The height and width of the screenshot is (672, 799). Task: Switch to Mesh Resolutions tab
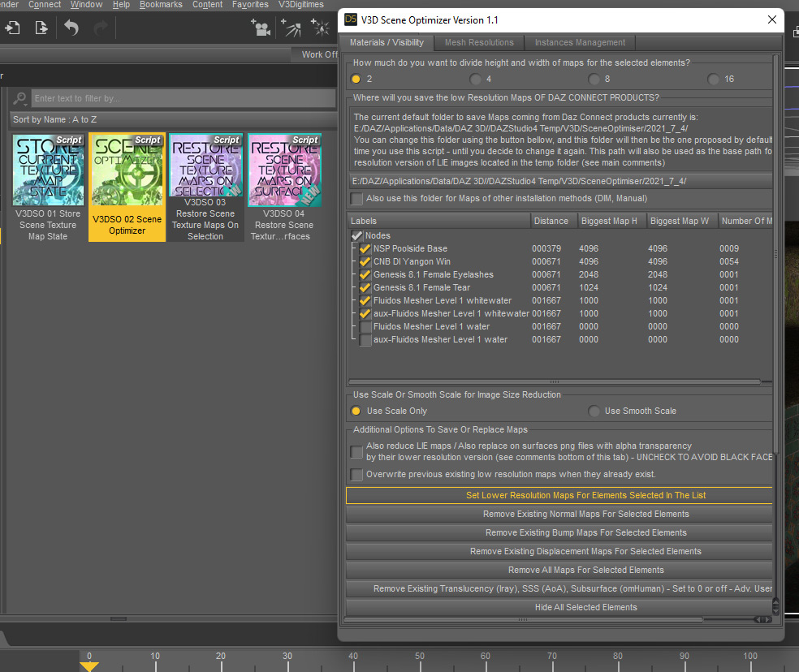(x=479, y=43)
